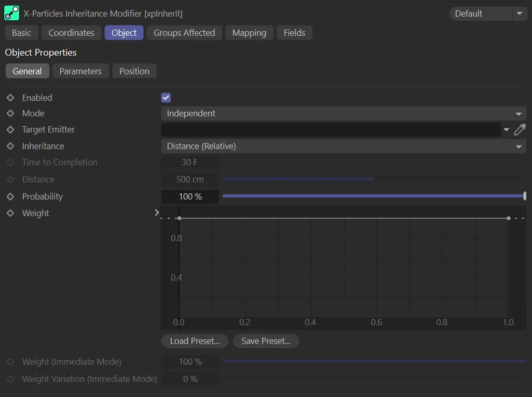Click the xpInherit modifier icon
532x397 pixels.
11,13
